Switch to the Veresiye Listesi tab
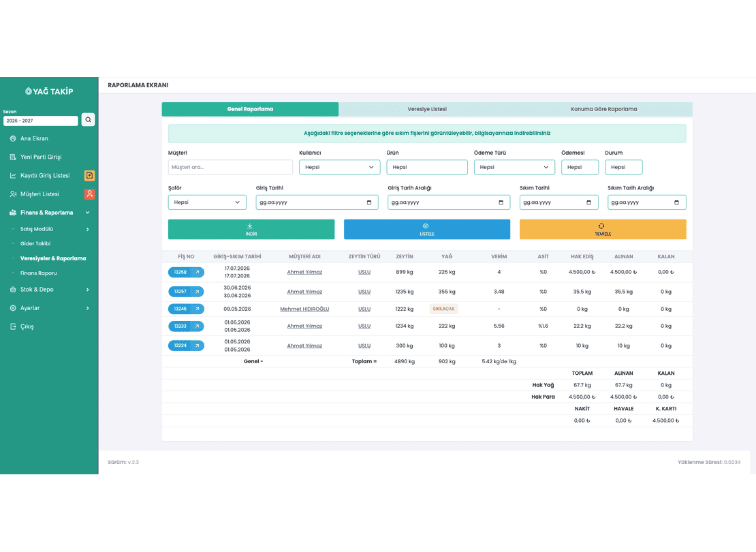 tap(427, 109)
